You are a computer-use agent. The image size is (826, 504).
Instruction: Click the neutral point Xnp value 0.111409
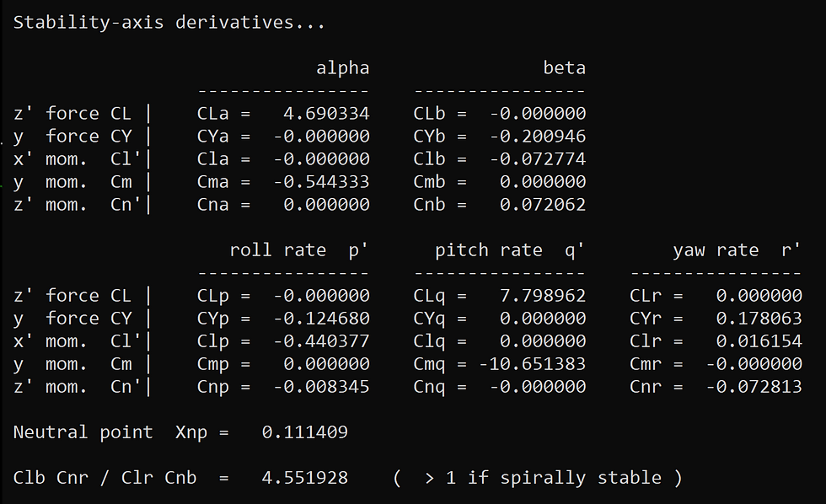point(305,432)
